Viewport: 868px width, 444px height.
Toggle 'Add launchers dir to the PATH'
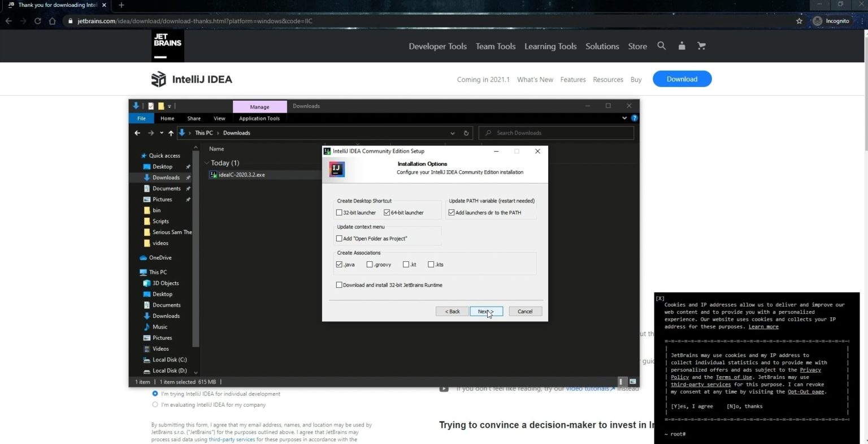[452, 213]
